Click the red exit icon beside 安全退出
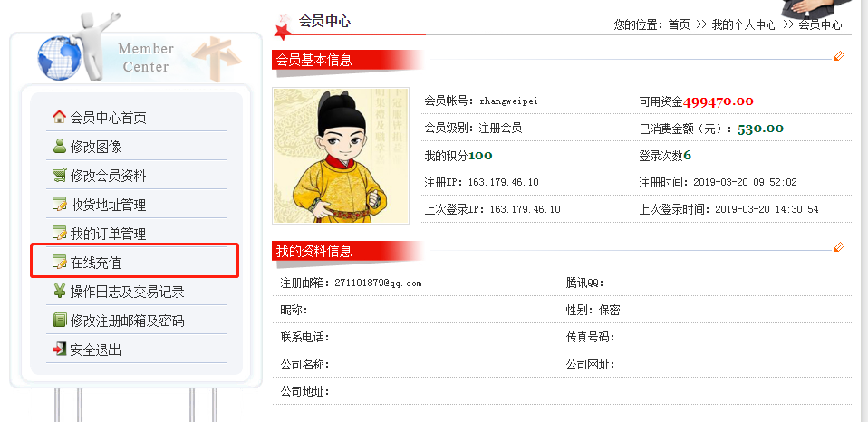This screenshot has height=422, width=868. (59, 349)
